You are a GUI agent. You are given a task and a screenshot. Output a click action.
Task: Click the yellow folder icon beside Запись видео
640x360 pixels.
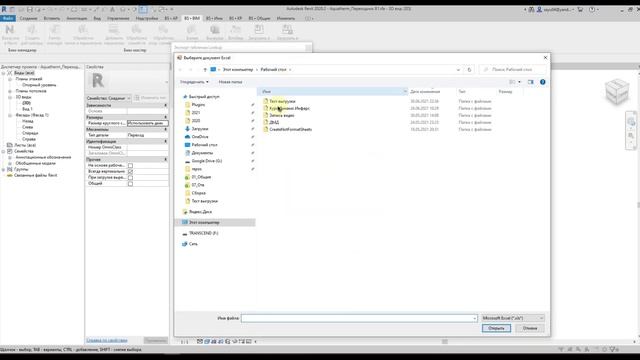click(x=266, y=116)
